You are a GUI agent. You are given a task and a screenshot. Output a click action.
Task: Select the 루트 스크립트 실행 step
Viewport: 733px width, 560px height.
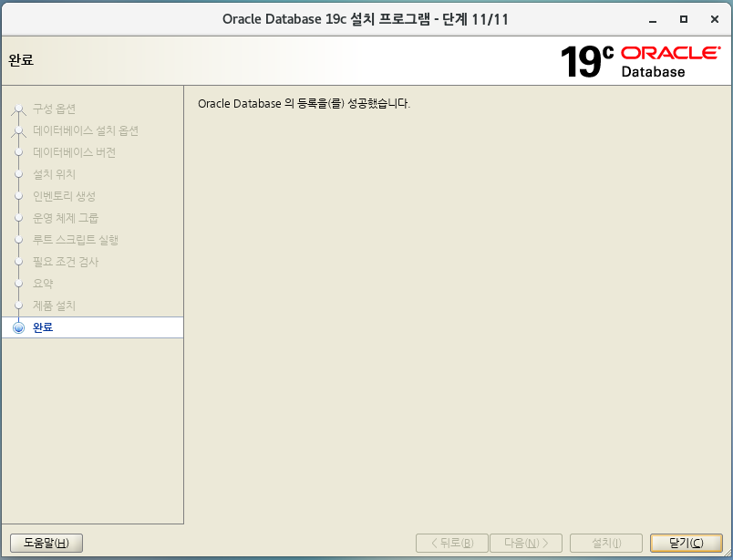coord(76,240)
